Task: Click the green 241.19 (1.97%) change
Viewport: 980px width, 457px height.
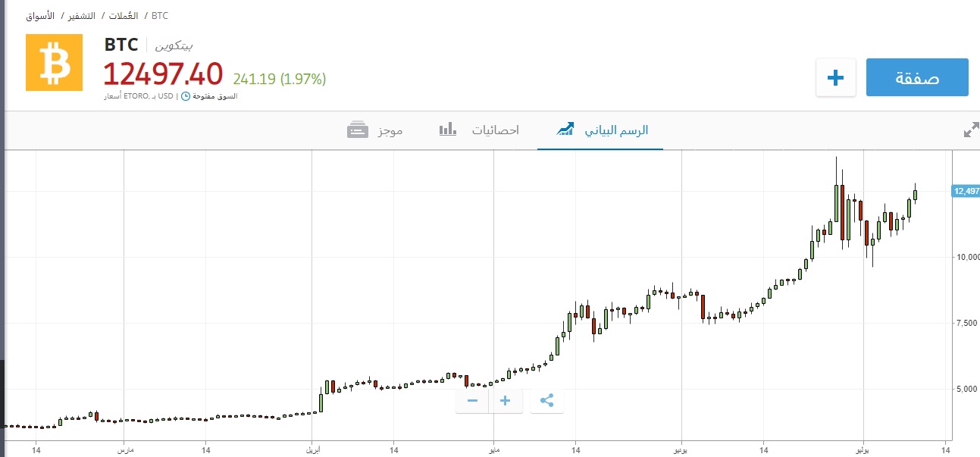Action: click(280, 78)
